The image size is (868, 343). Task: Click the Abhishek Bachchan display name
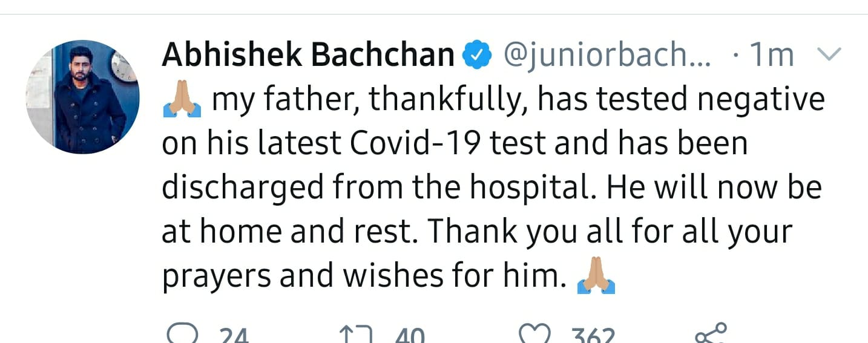click(x=308, y=56)
